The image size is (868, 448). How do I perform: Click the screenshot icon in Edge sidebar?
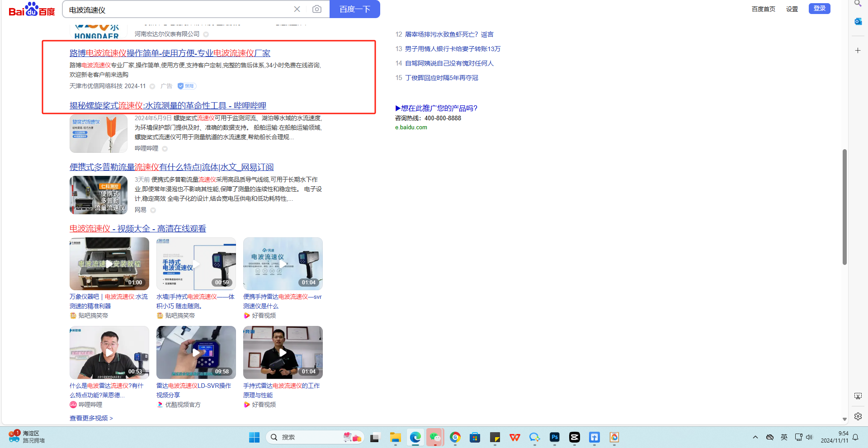click(858, 396)
